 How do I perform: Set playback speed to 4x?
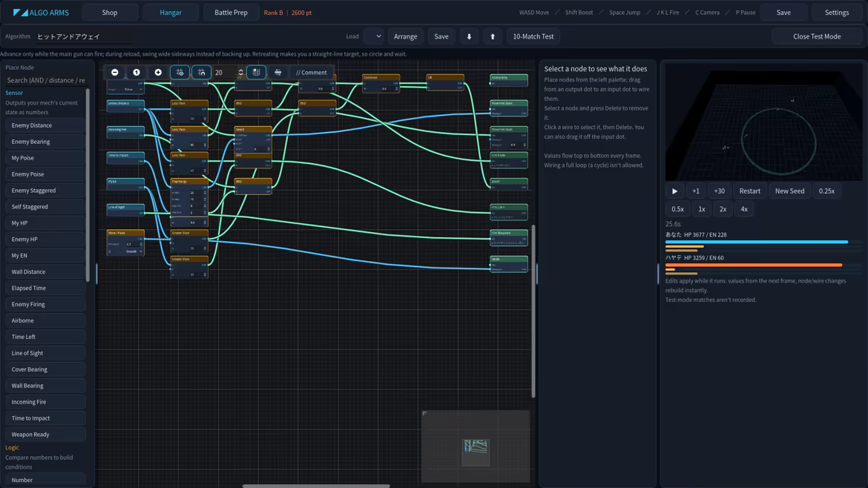[744, 209]
